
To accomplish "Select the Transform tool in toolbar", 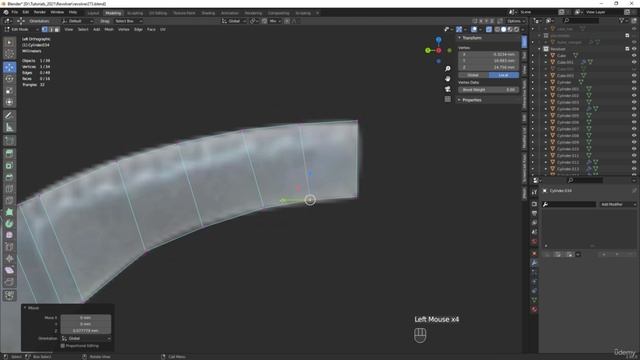I will pyautogui.click(x=9, y=102).
